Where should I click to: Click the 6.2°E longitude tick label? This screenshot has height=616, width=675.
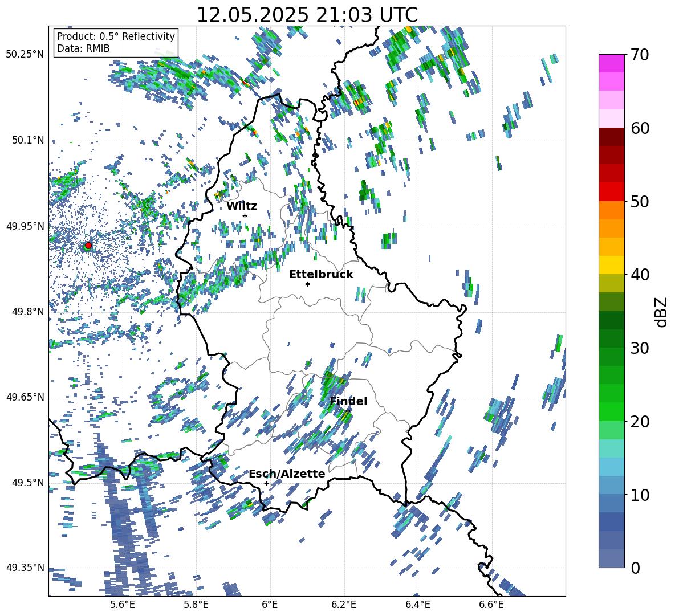point(344,605)
